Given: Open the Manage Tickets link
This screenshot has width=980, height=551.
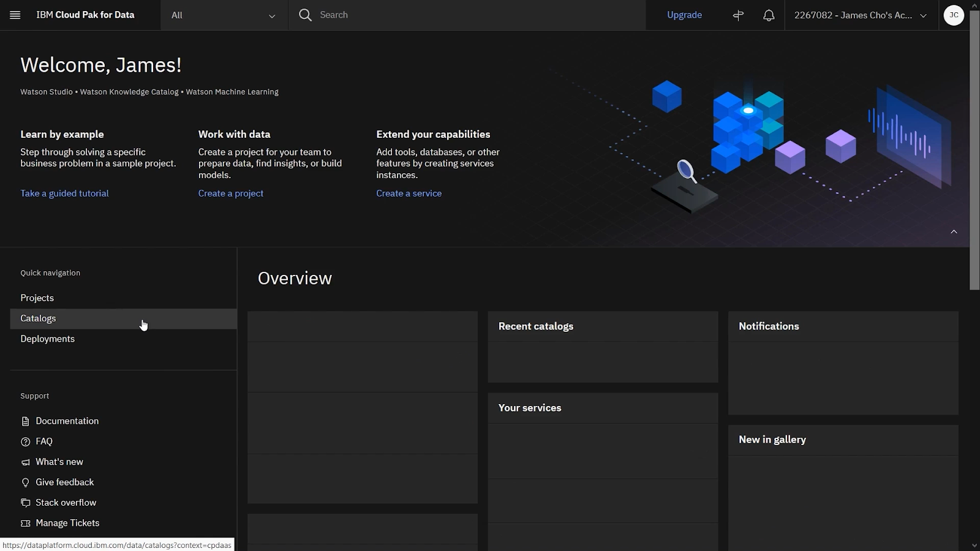Looking at the screenshot, I should (x=67, y=523).
